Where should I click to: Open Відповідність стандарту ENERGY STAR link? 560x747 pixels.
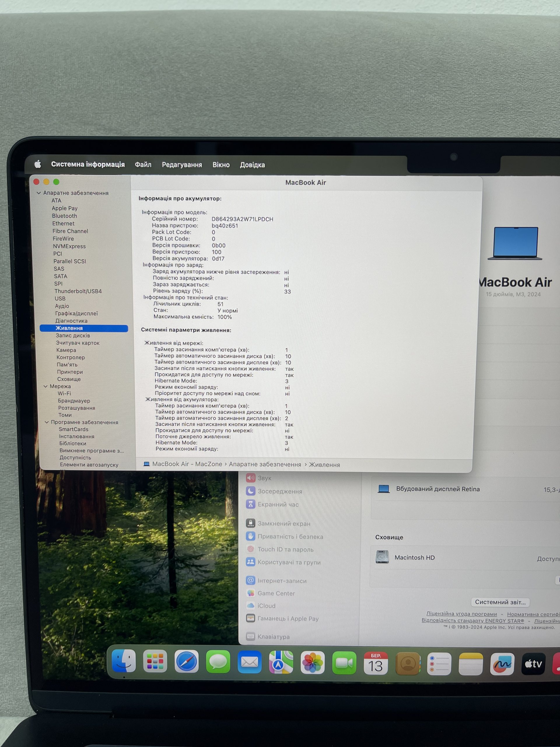tap(473, 620)
